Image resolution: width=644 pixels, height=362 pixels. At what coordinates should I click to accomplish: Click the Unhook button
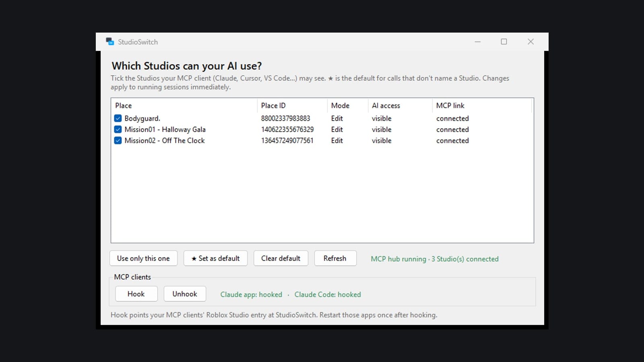185,294
